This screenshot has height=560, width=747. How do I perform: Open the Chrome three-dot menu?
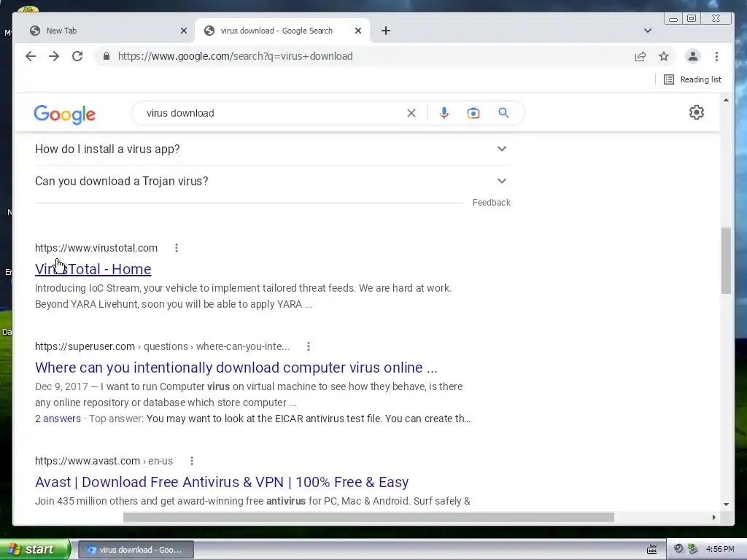tap(716, 56)
